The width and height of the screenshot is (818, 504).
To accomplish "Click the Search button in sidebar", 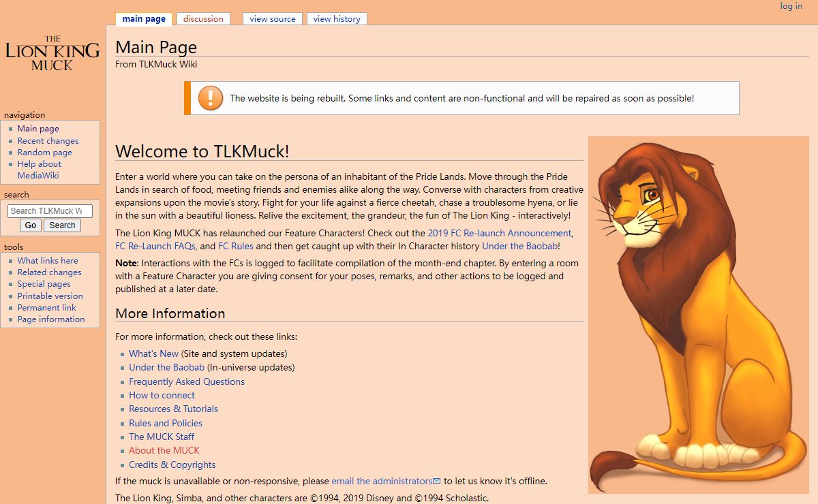I will pyautogui.click(x=62, y=225).
